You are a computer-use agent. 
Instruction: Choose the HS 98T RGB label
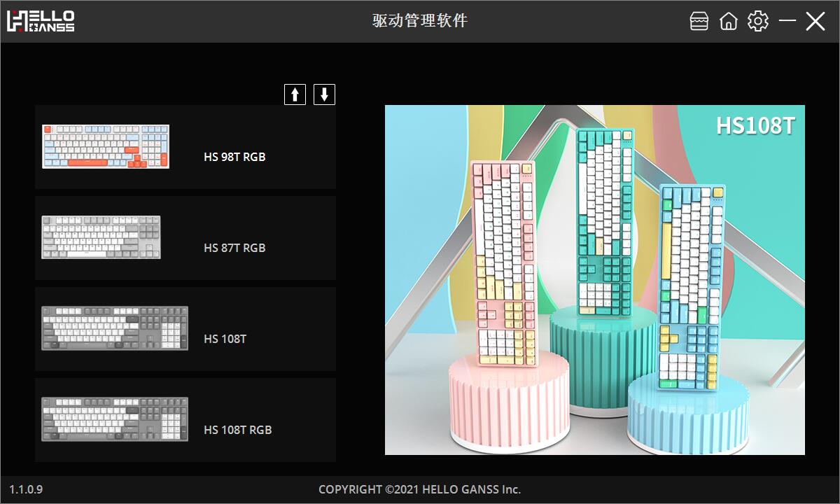[234, 157]
